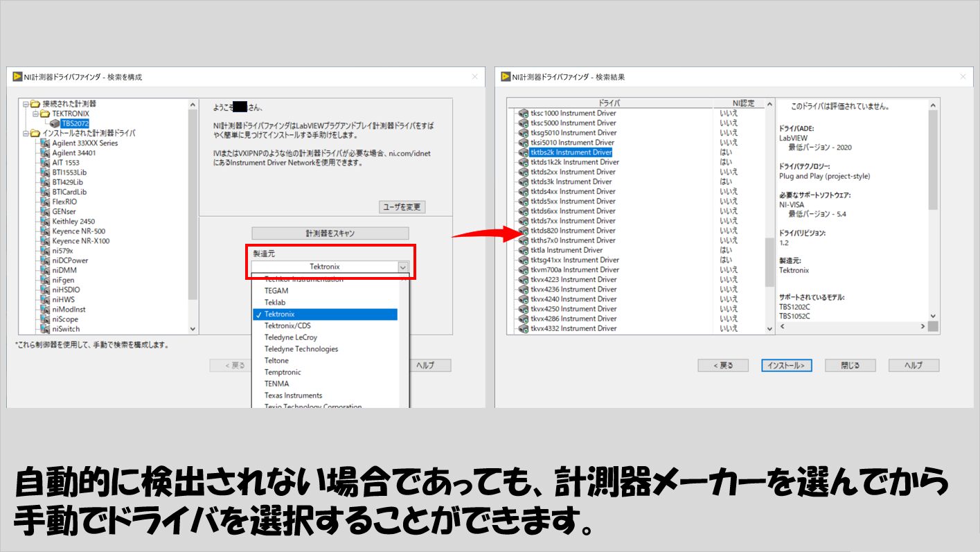
Task: Choose Texas Instruments from the manufacturer list
Action: pos(293,395)
